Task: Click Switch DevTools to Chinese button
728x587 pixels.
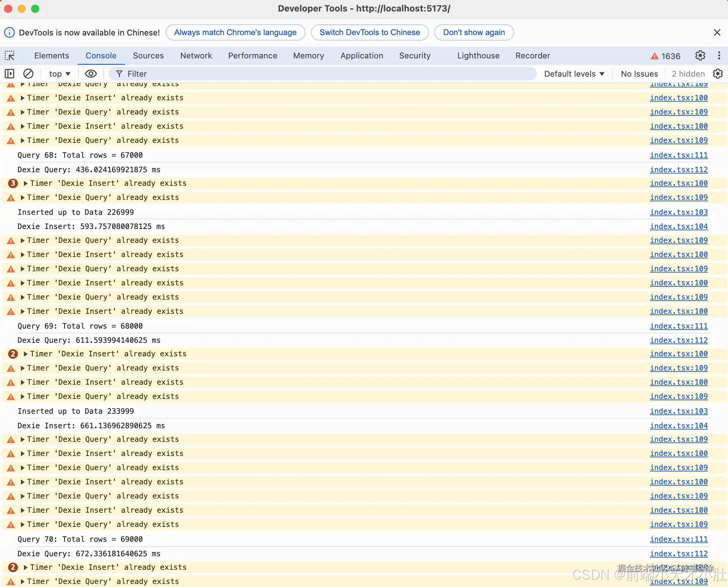Action: [370, 32]
